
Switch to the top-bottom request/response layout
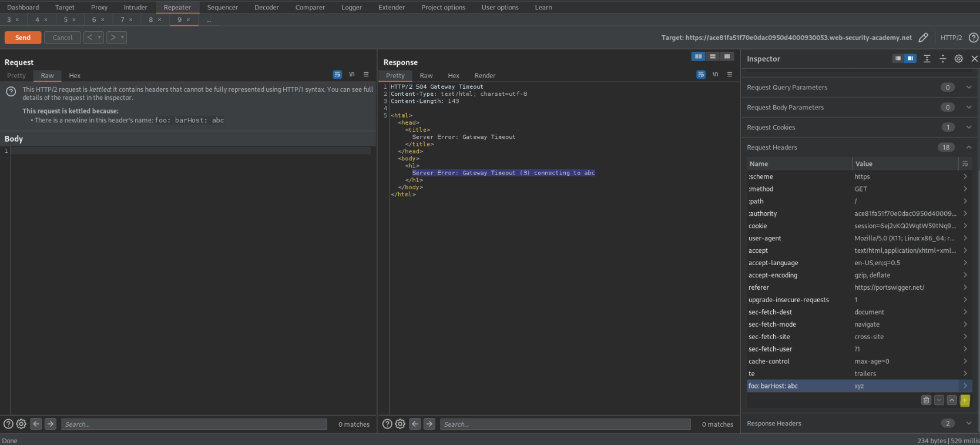pyautogui.click(x=713, y=56)
